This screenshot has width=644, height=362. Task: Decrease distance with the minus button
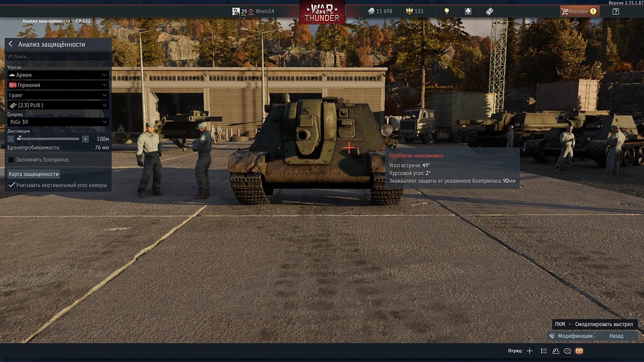pos(11,139)
